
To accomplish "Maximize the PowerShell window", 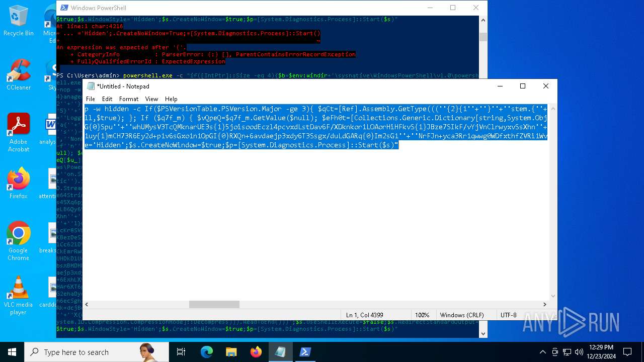I will tap(453, 8).
